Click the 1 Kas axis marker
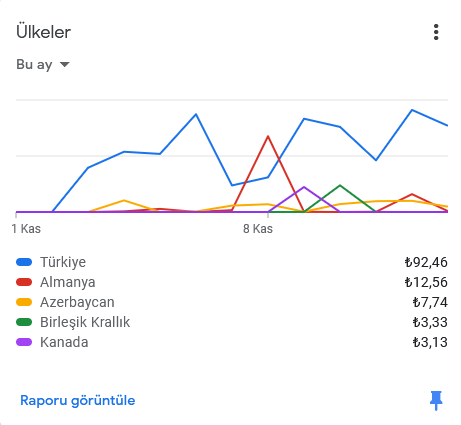Viewport: 461px width, 425px height. click(x=26, y=229)
